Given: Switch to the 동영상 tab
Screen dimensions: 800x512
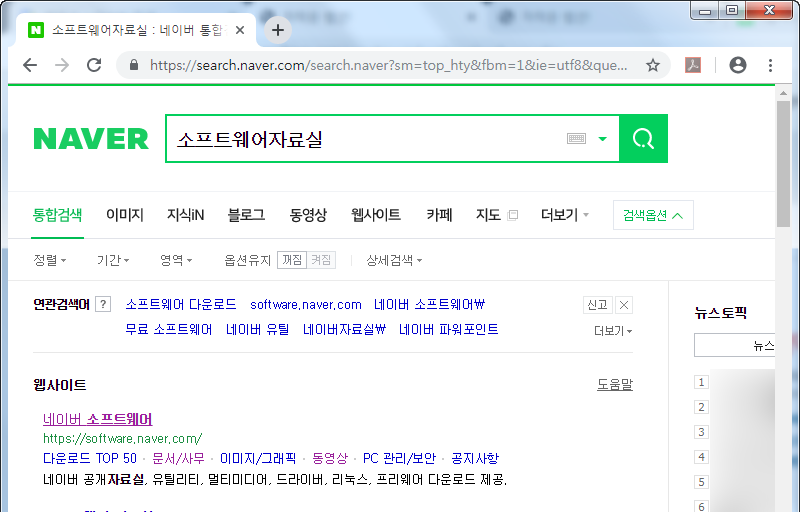Looking at the screenshot, I should [308, 215].
